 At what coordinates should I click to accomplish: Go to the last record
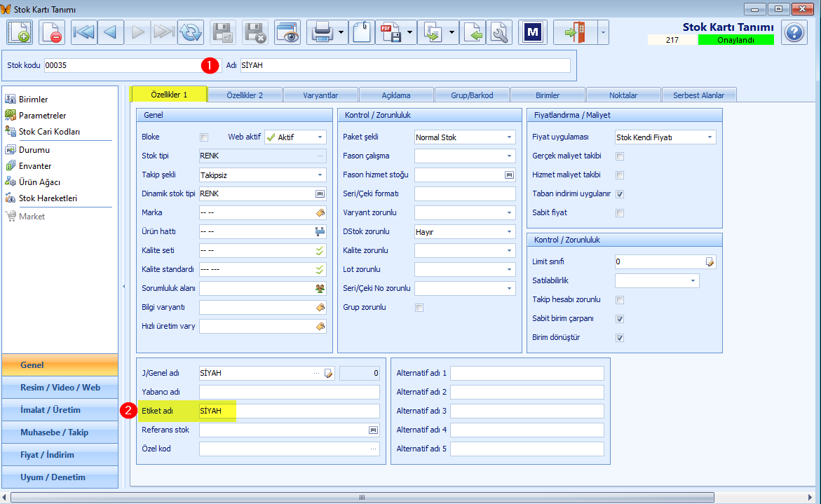tap(164, 32)
